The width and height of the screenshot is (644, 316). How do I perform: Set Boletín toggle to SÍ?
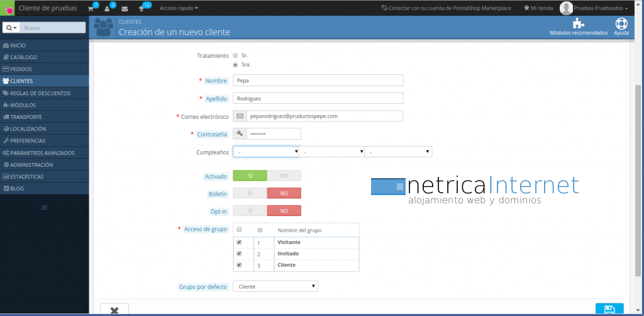[250, 193]
